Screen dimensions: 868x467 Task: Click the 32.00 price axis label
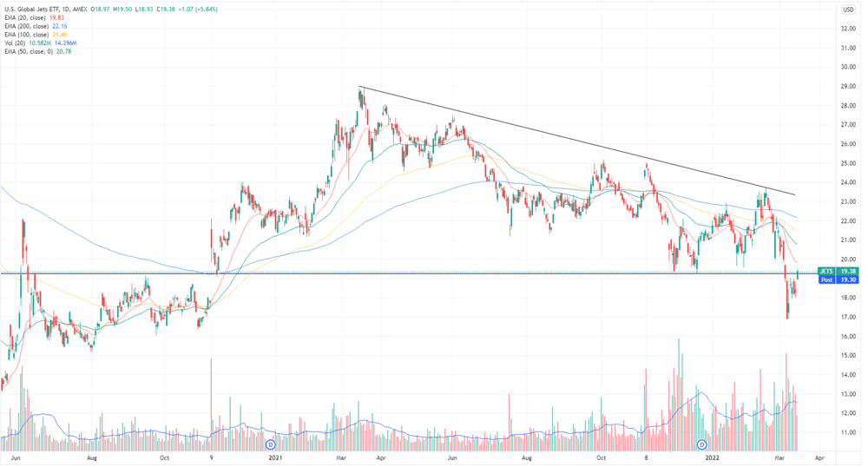(848, 29)
